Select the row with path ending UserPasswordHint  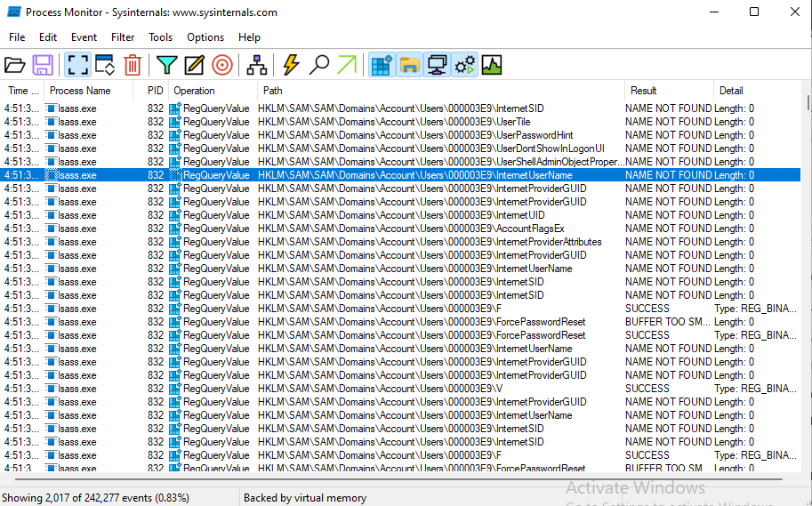pyautogui.click(x=400, y=135)
